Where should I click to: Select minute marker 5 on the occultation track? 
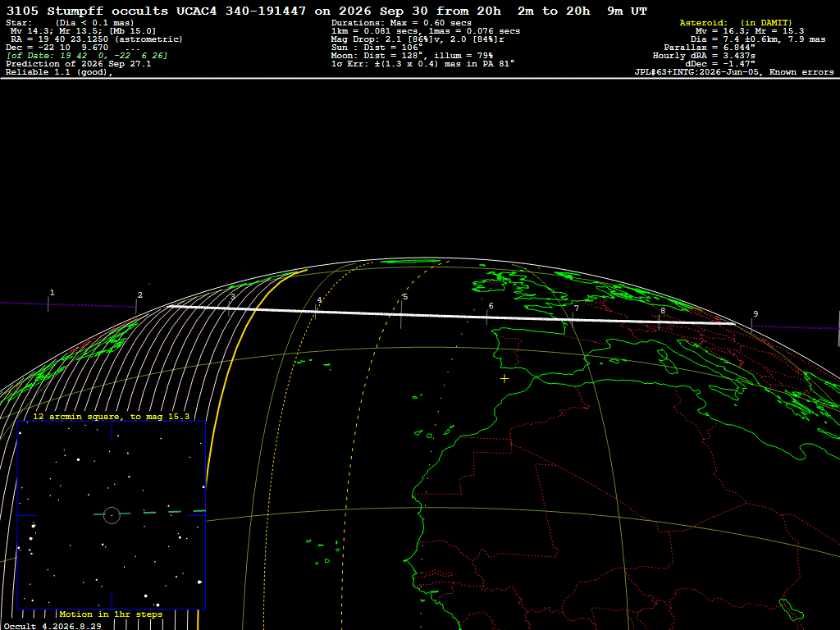click(x=405, y=297)
